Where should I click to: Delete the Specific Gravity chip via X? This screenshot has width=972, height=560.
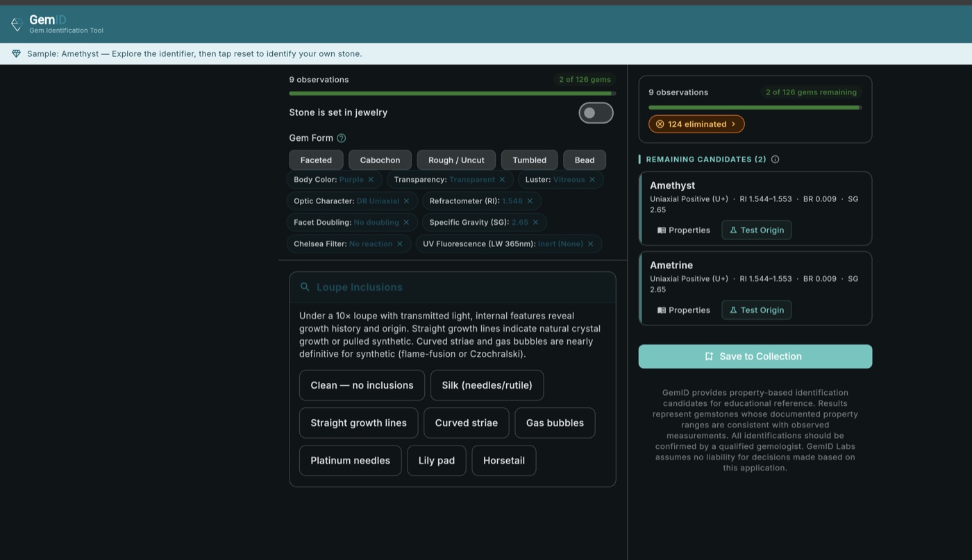(x=535, y=223)
